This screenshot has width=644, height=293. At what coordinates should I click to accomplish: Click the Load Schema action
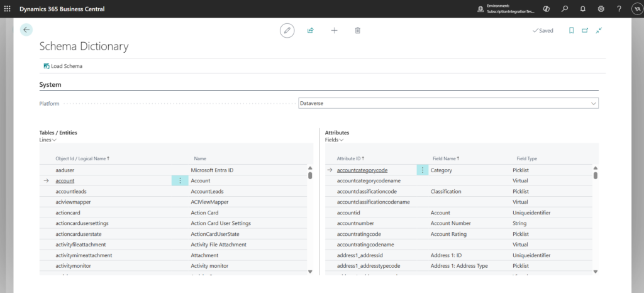(63, 66)
